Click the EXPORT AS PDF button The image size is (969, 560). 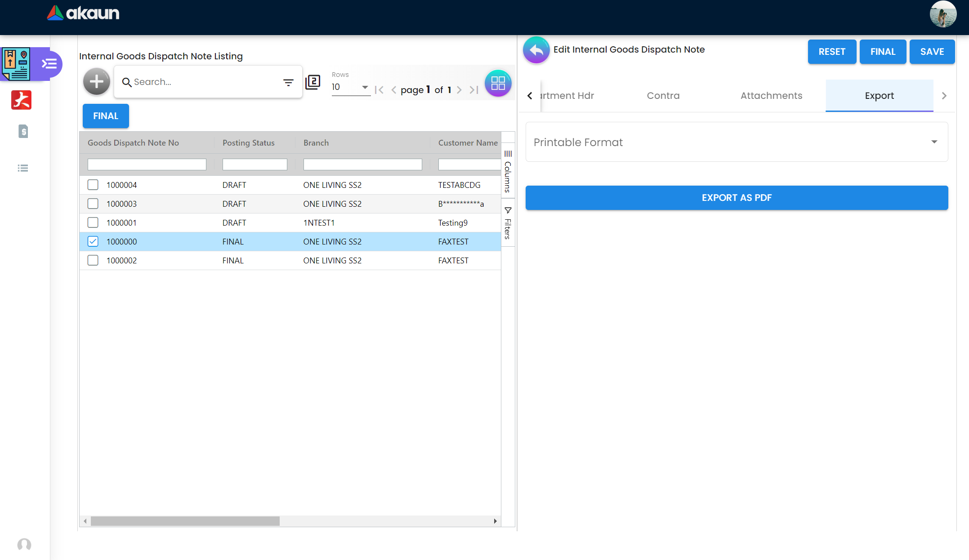(x=737, y=198)
